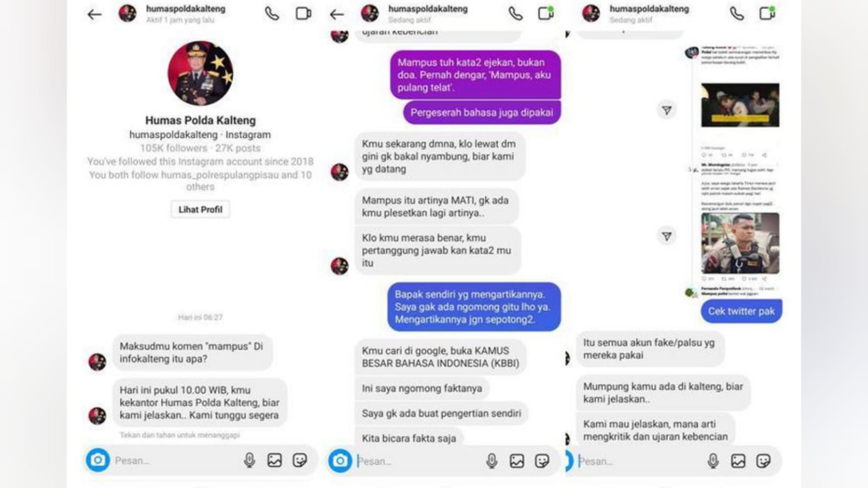The width and height of the screenshot is (868, 488).
Task: Tap the Humas Polda Kalteng profile picture
Action: [x=200, y=73]
